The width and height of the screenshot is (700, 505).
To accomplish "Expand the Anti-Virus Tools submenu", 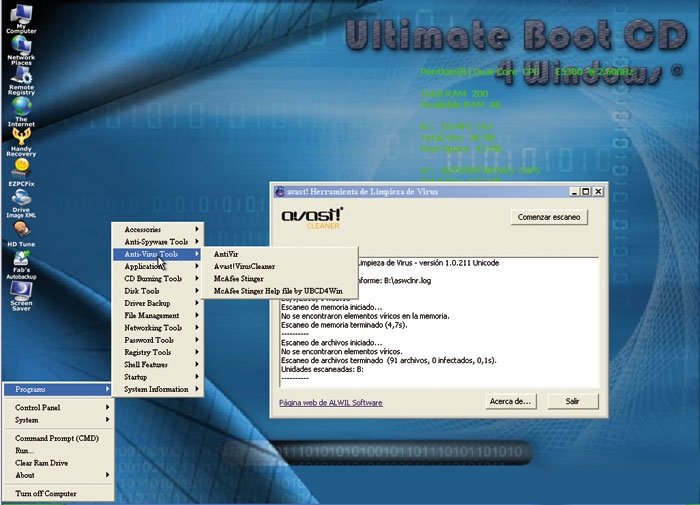I will [158, 254].
